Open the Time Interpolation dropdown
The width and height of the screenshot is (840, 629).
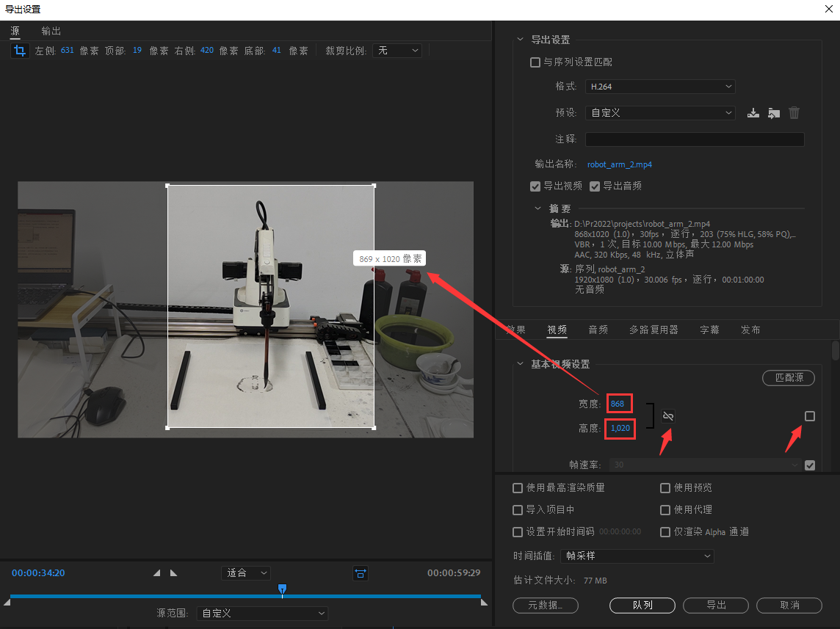point(637,556)
